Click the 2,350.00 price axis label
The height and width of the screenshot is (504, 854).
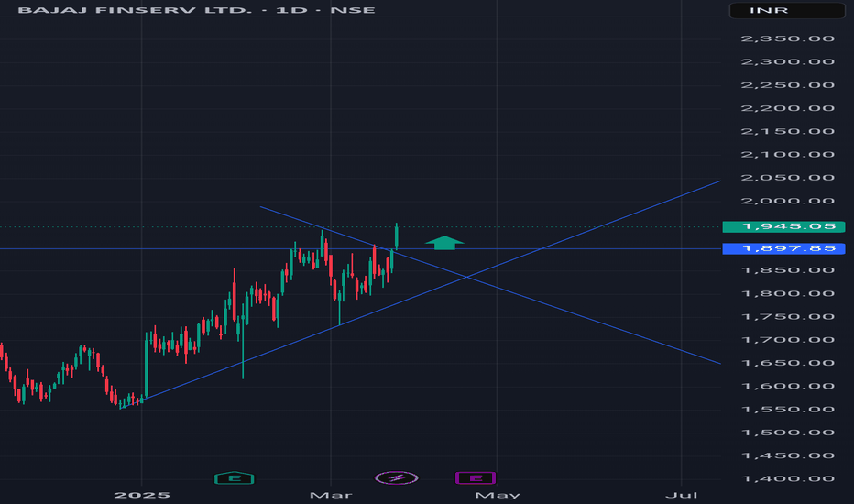tap(787, 38)
